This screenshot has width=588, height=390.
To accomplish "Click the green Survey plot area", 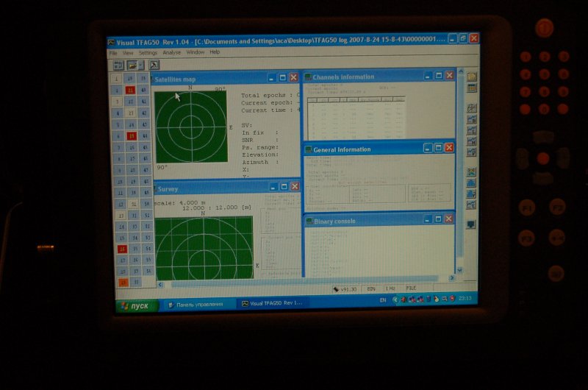I will tap(204, 248).
